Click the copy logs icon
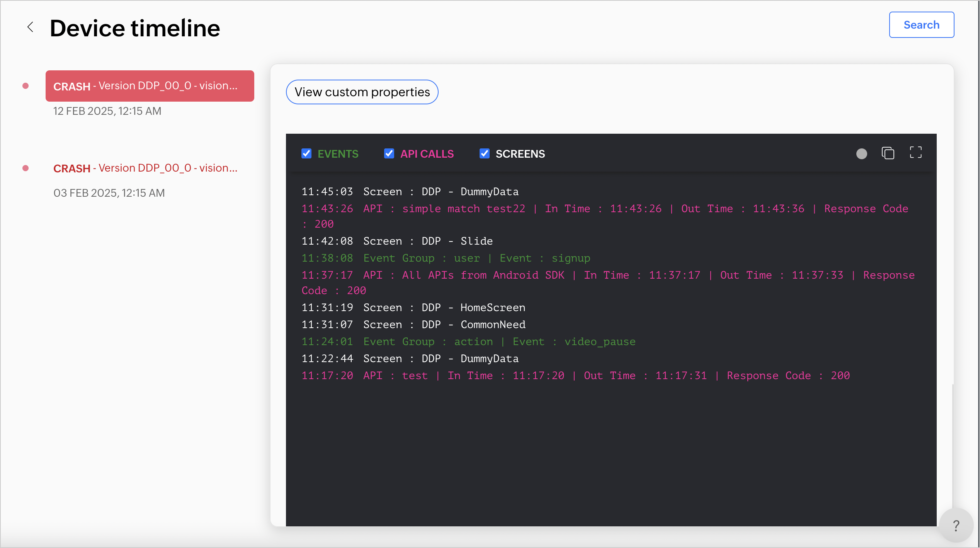The height and width of the screenshot is (548, 980). 888,153
